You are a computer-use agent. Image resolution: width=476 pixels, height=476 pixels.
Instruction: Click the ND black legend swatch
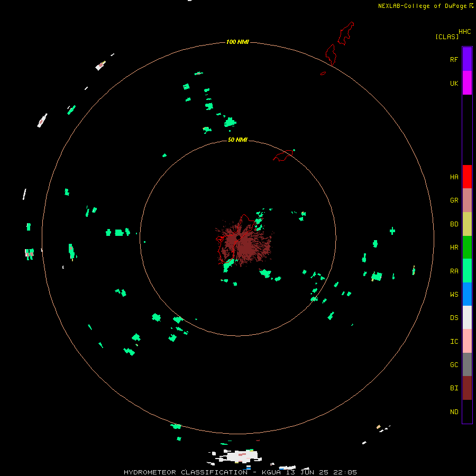pos(467,411)
